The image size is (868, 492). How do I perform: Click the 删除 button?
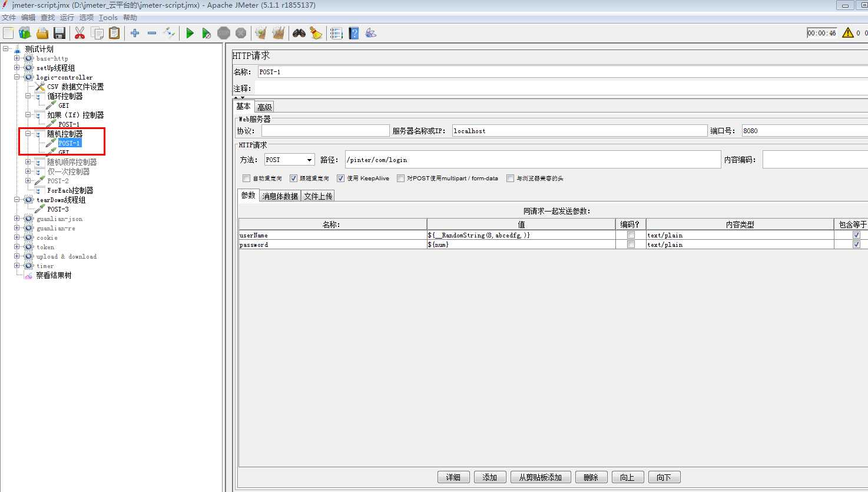coord(591,477)
